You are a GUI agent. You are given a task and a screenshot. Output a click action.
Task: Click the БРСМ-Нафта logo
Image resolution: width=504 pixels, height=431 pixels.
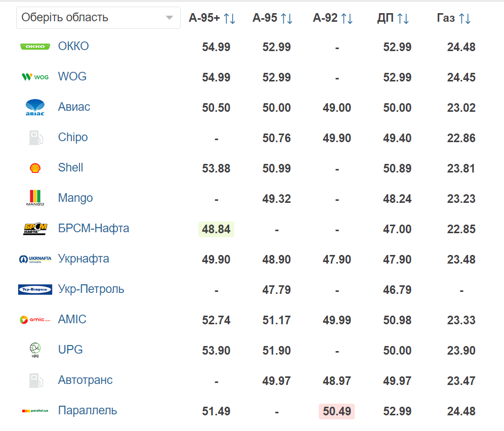coord(35,229)
